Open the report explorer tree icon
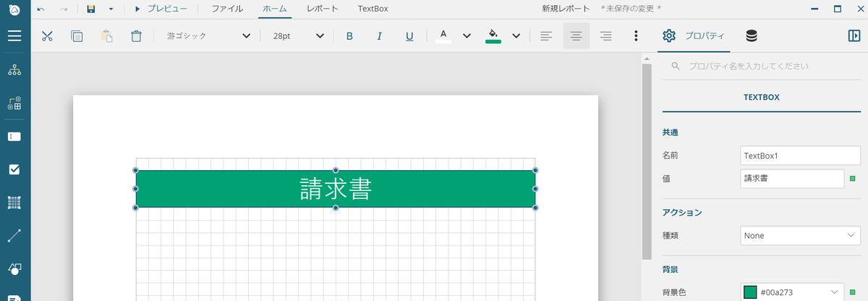The height and width of the screenshot is (301, 868). pos(14,70)
